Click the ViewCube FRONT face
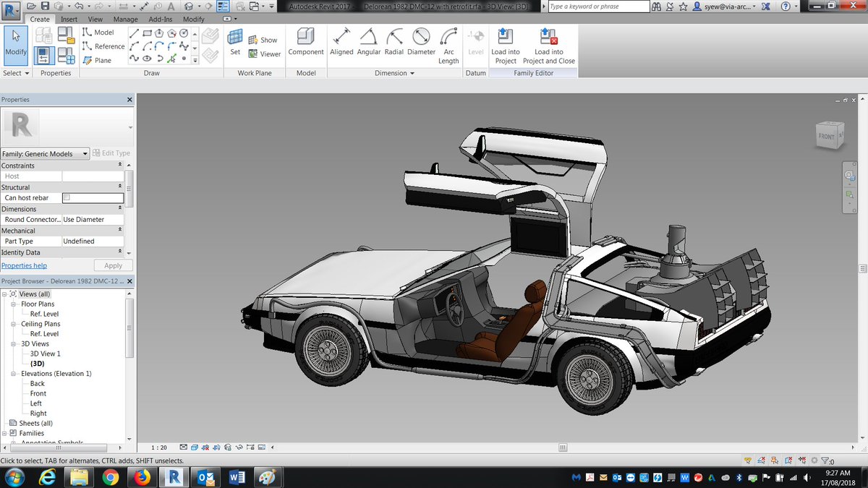868x488 pixels. click(x=826, y=136)
